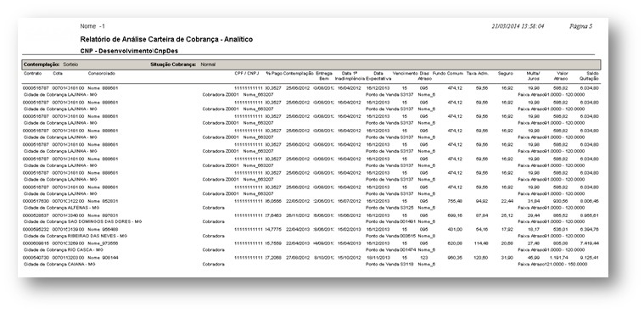
Task: Click the Fundo Comum value 755,48
Action: click(455, 201)
